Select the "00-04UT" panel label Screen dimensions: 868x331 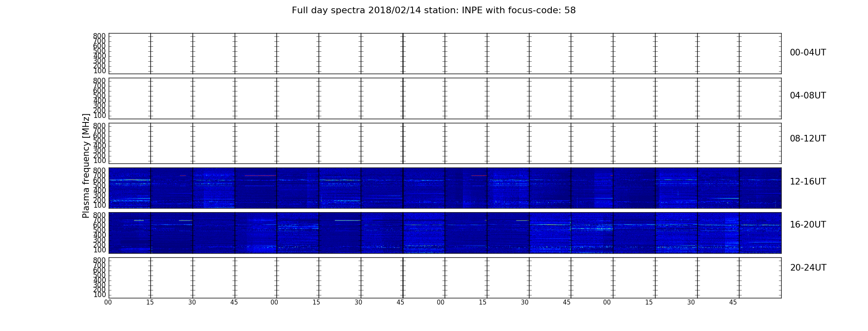tap(808, 53)
